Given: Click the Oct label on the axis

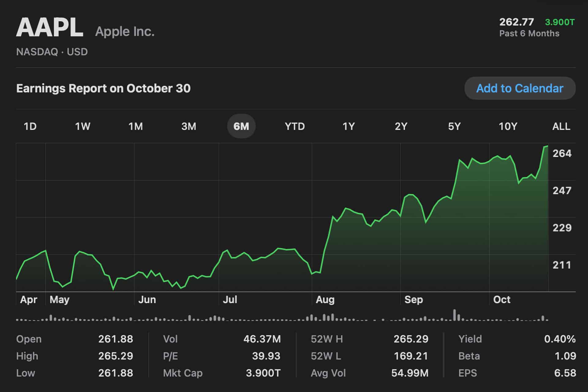Looking at the screenshot, I should [x=501, y=299].
